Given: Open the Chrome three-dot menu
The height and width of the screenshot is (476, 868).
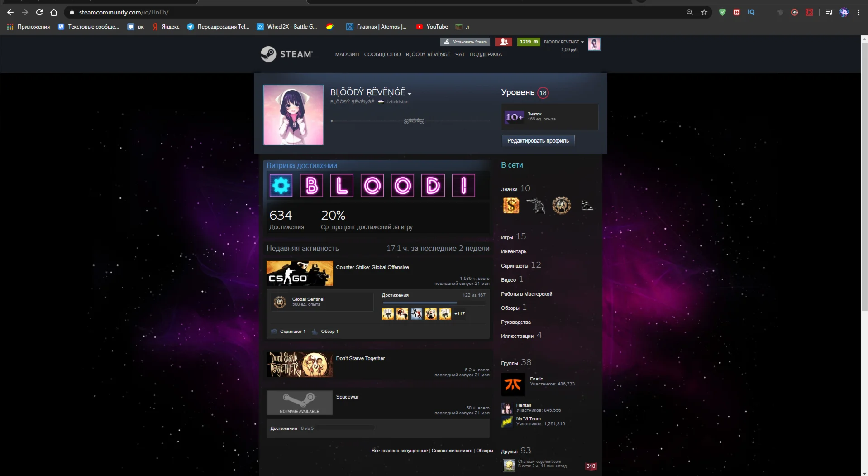Looking at the screenshot, I should 858,12.
